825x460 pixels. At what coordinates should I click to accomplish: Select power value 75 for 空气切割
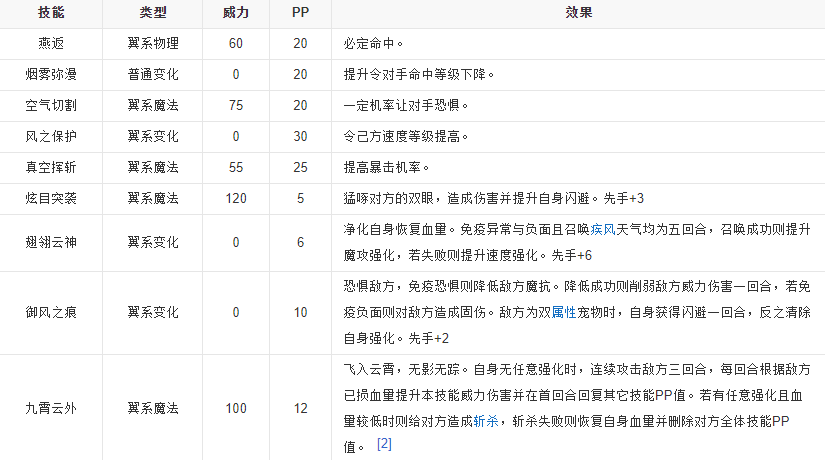(x=236, y=105)
